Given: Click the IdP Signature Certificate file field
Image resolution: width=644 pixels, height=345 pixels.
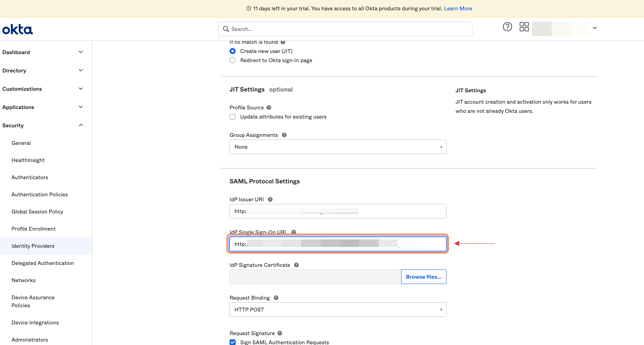Looking at the screenshot, I should pyautogui.click(x=315, y=277).
